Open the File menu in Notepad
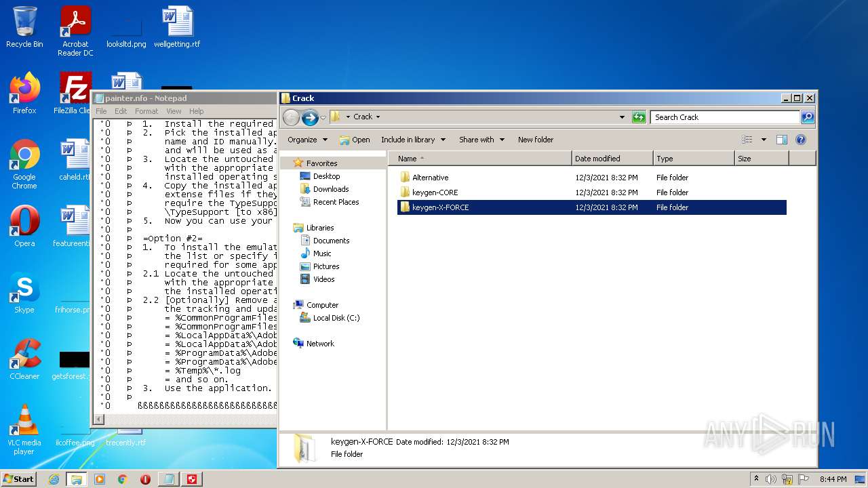Image resolution: width=868 pixels, height=488 pixels. click(101, 111)
